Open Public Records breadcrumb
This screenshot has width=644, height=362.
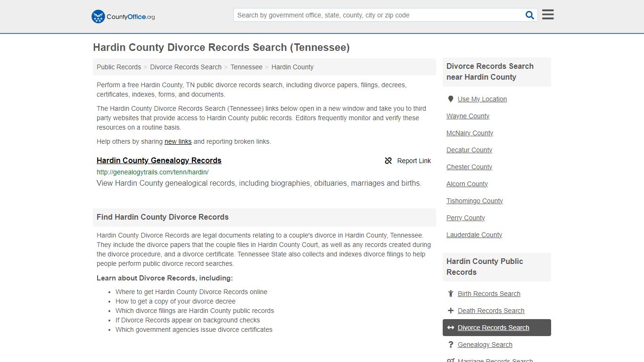click(x=119, y=67)
